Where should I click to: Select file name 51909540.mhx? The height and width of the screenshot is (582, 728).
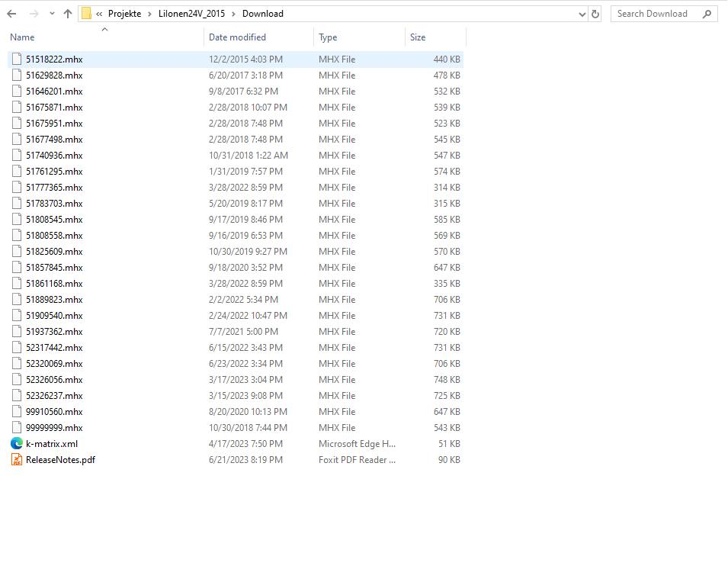(54, 316)
